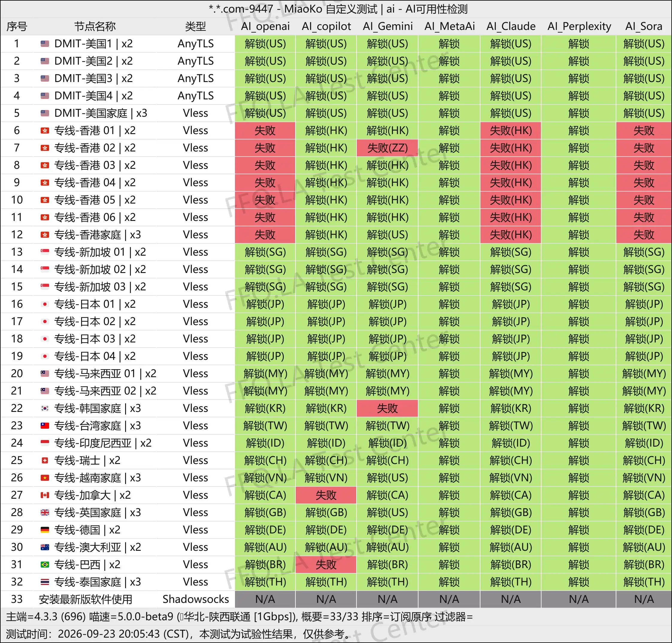Select the 失败 copilot cell for 专线-巴西
This screenshot has width=672, height=643.
pos(326,564)
